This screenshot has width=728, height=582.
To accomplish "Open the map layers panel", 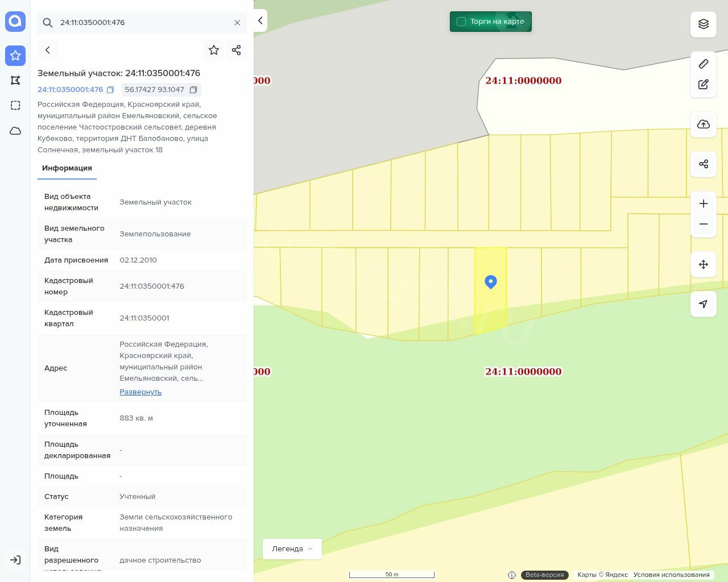I will pyautogui.click(x=704, y=24).
